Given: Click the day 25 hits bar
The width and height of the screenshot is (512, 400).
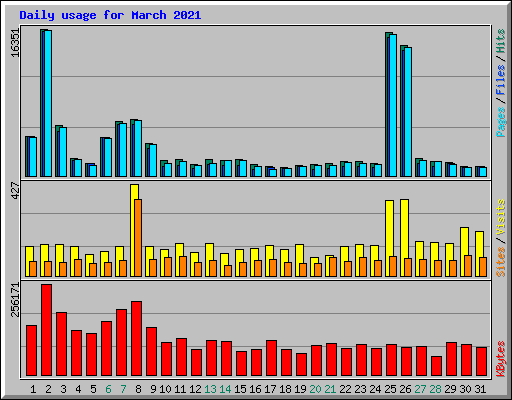Looking at the screenshot, I should [x=391, y=104].
